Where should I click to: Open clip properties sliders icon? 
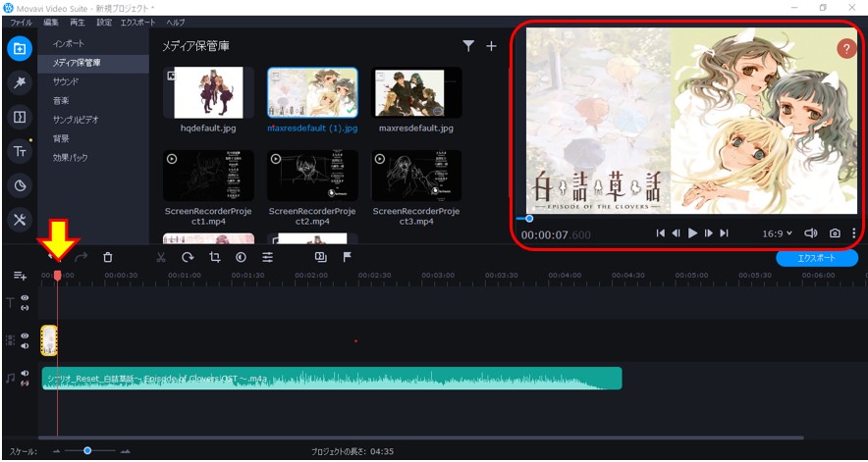267,257
